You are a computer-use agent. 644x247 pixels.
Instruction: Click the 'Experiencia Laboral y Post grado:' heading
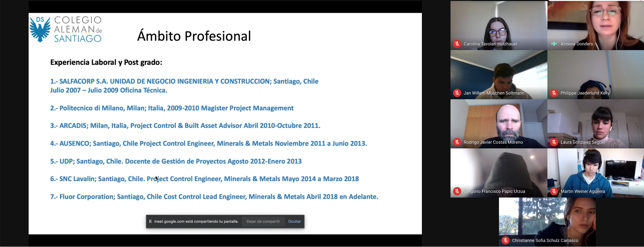(x=106, y=62)
